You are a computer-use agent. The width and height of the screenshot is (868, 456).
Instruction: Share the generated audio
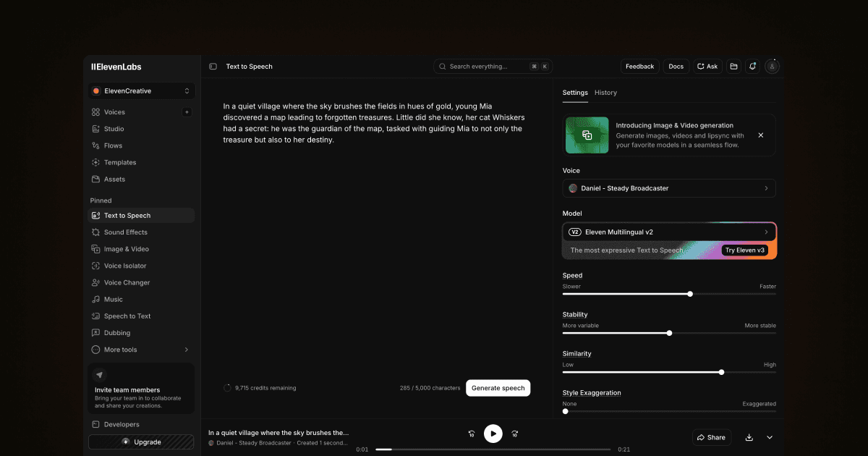click(x=712, y=437)
